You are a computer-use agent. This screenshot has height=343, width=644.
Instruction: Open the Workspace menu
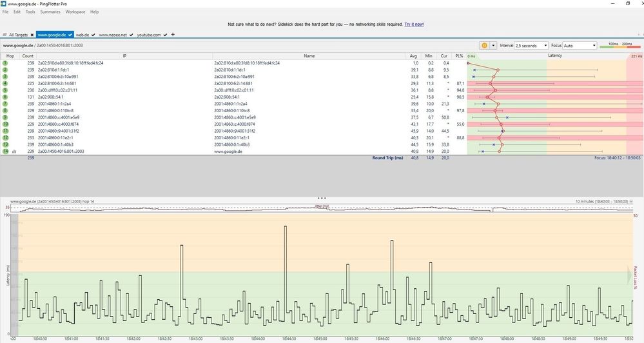pyautogui.click(x=75, y=12)
